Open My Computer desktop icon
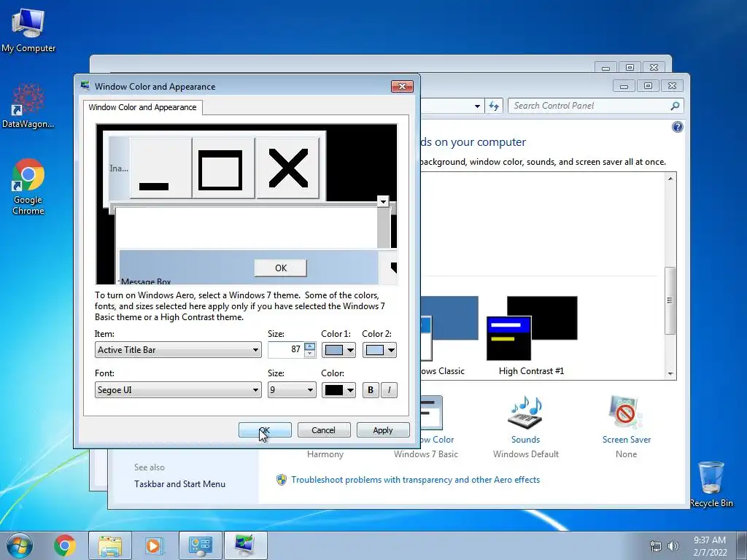The image size is (747, 560). click(x=28, y=30)
